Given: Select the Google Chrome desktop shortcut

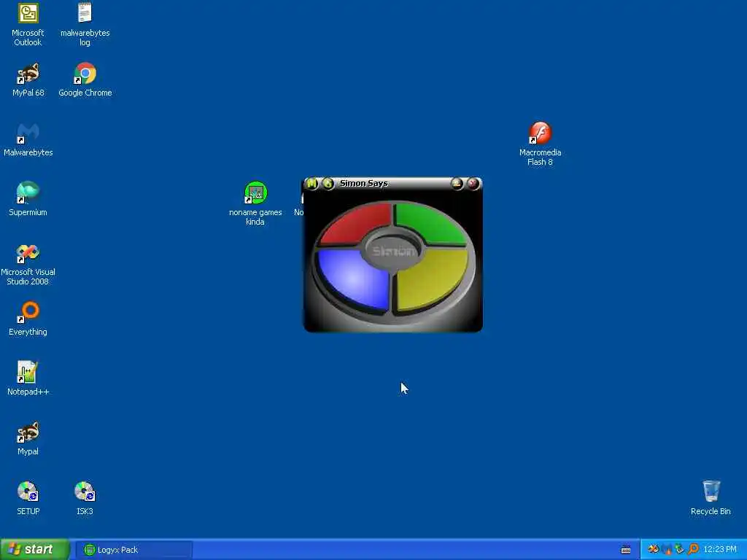Looking at the screenshot, I should (x=85, y=79).
